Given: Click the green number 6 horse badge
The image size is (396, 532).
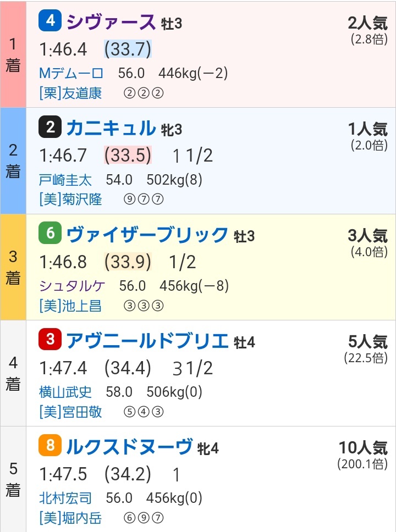Looking at the screenshot, I should 50,233.
